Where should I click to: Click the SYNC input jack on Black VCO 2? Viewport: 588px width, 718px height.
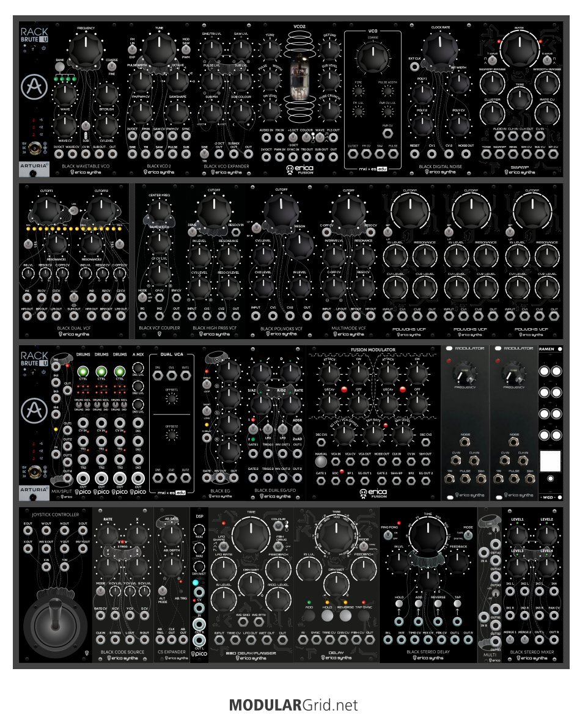185,136
